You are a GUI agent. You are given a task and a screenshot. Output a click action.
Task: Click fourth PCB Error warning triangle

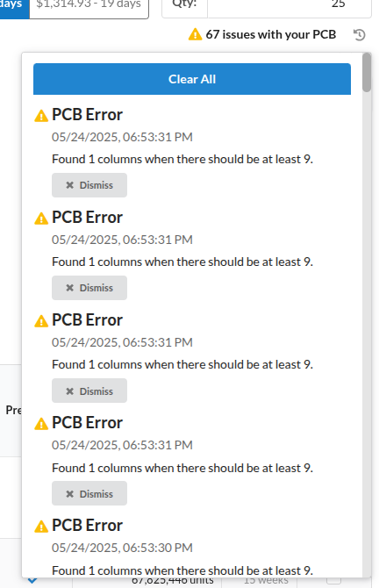(41, 424)
